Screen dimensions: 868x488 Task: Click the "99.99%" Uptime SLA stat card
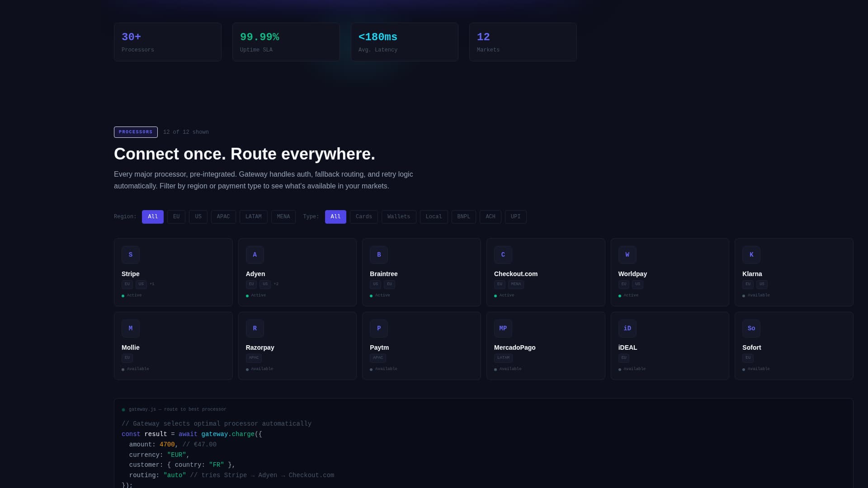(286, 42)
